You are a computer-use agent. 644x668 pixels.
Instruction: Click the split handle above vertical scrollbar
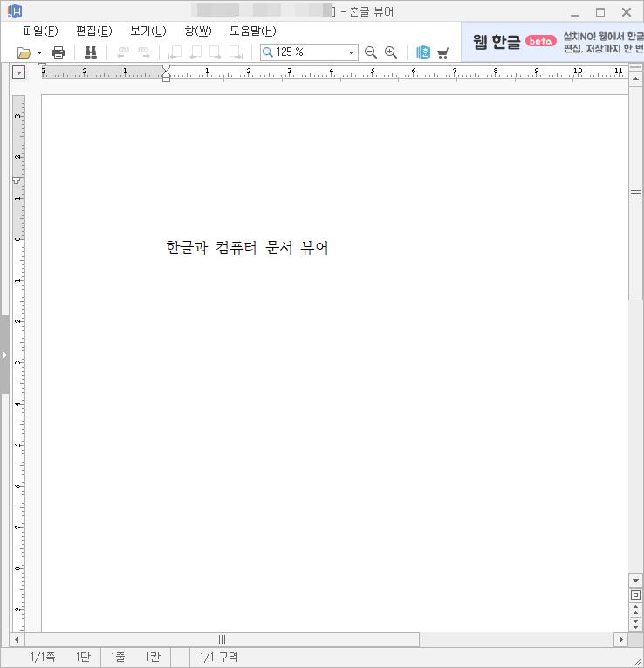coord(635,67)
